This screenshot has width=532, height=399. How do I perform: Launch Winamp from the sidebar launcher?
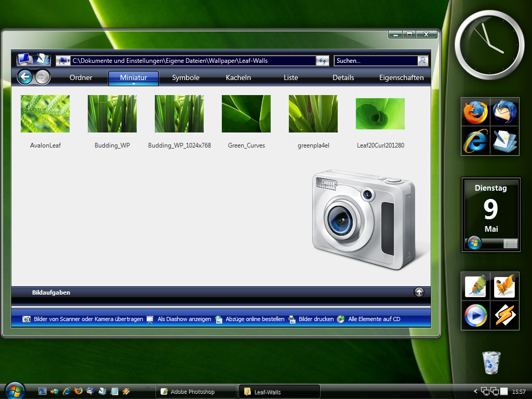coord(505,315)
